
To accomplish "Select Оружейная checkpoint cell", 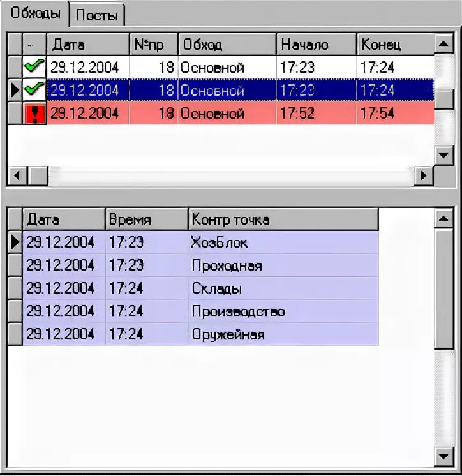I will [283, 334].
